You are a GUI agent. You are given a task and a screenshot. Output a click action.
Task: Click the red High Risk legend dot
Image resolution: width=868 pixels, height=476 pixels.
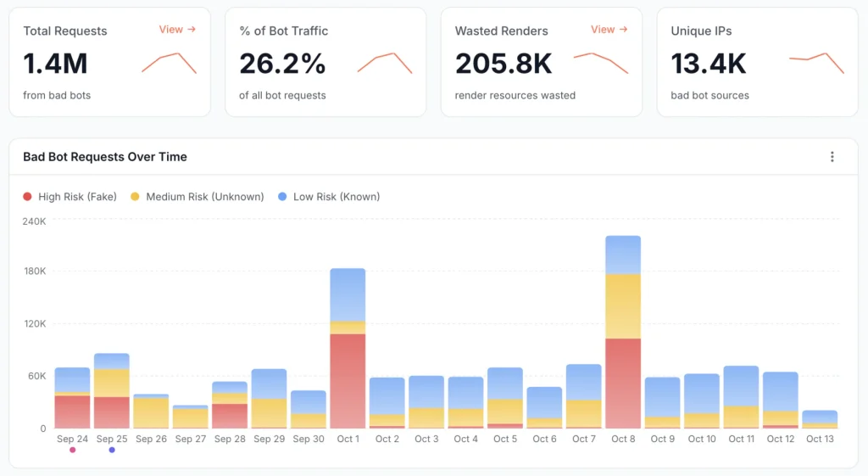(27, 197)
